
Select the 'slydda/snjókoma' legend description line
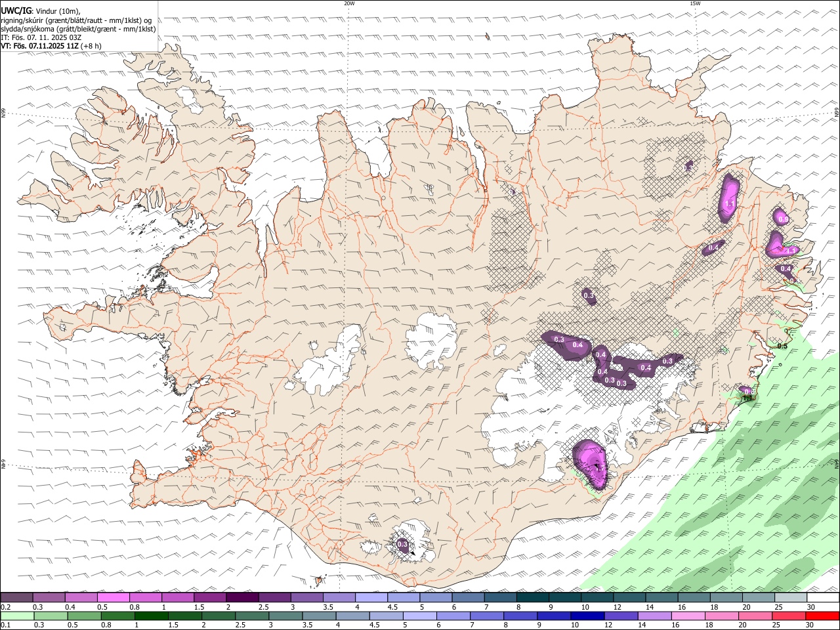coord(78,29)
